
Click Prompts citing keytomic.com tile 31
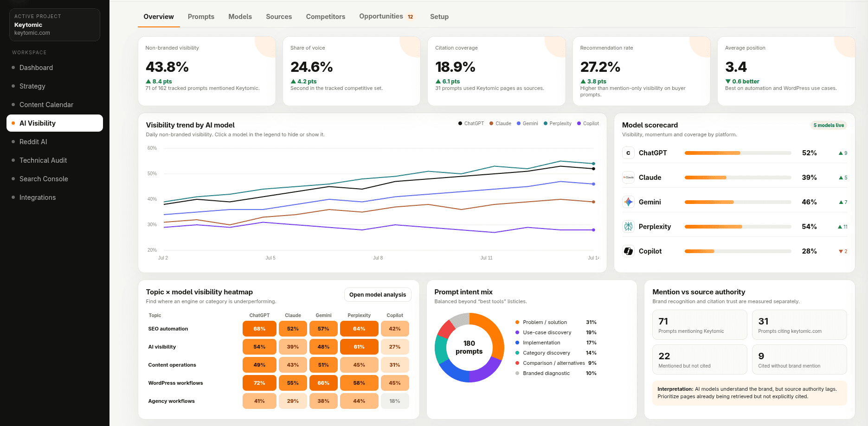pos(799,324)
